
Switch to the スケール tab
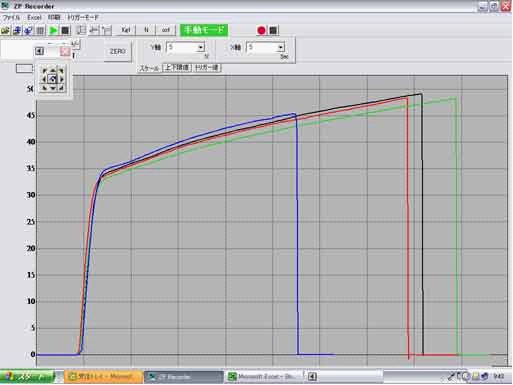click(x=149, y=68)
